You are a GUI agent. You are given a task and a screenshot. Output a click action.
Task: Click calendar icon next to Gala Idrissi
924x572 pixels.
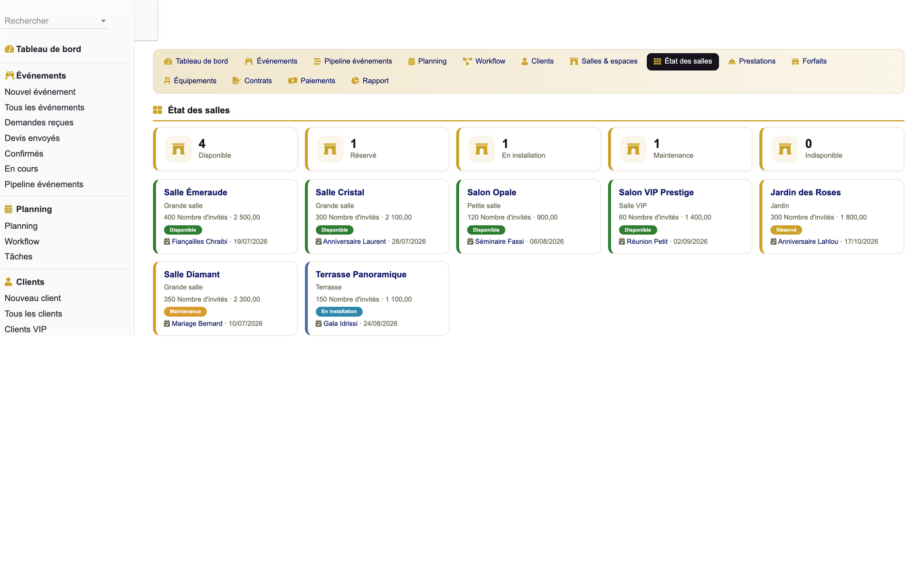pyautogui.click(x=319, y=324)
